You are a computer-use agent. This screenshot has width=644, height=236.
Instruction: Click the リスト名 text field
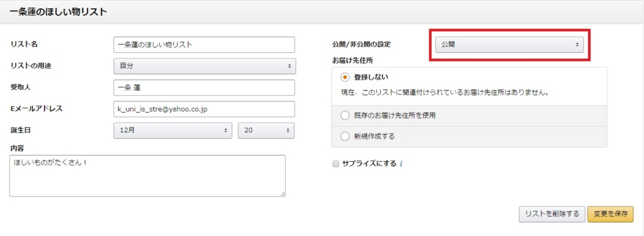pyautogui.click(x=204, y=45)
